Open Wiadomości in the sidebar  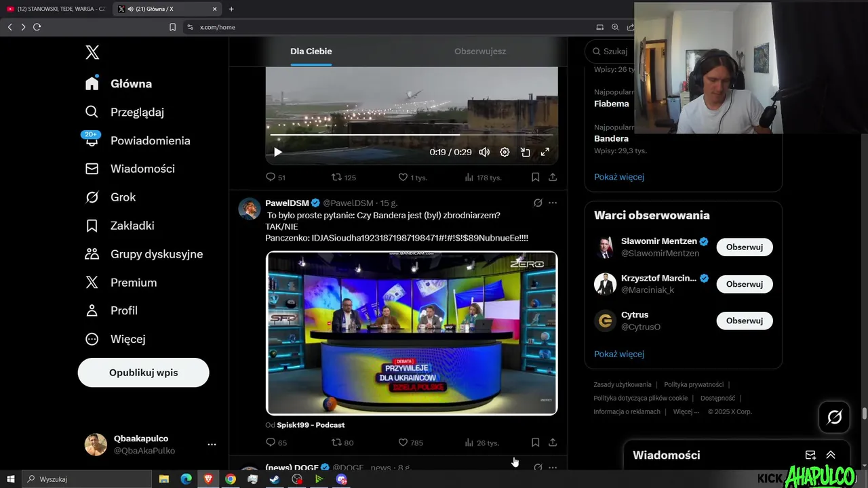pos(130,169)
